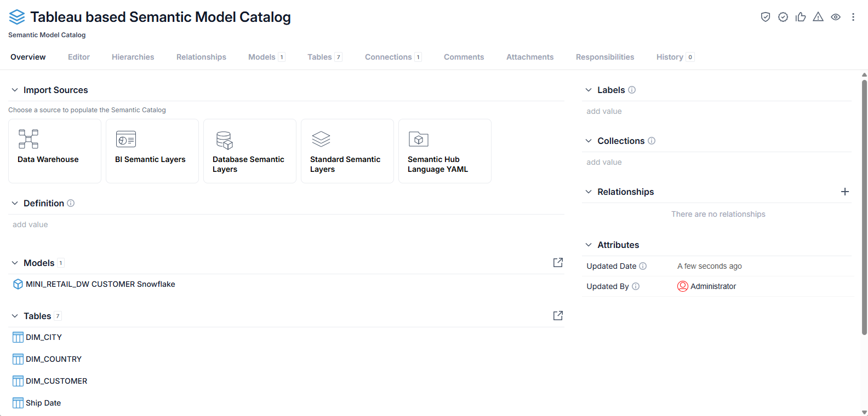
Task: Click the shield check icon in header
Action: click(x=766, y=17)
